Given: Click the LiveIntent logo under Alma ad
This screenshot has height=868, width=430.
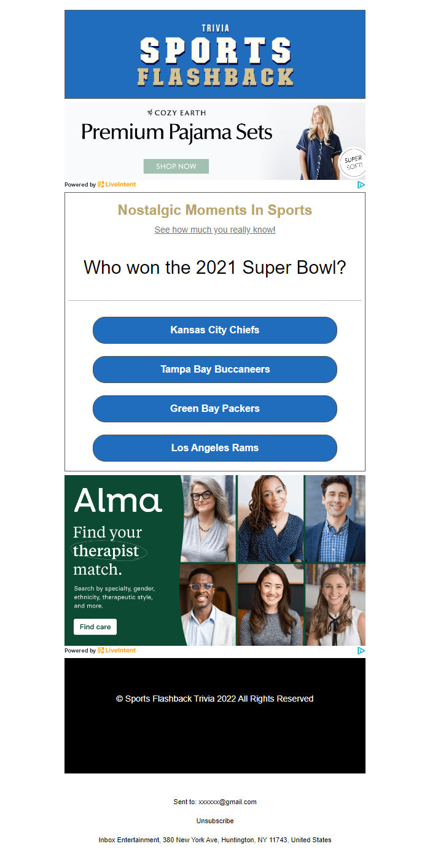Looking at the screenshot, I should [117, 650].
